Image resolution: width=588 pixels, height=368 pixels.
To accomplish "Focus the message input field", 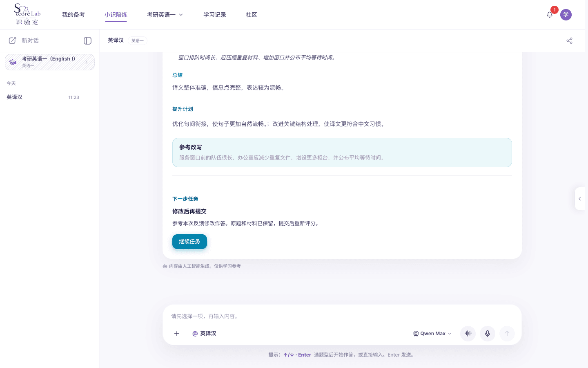I will point(342,316).
